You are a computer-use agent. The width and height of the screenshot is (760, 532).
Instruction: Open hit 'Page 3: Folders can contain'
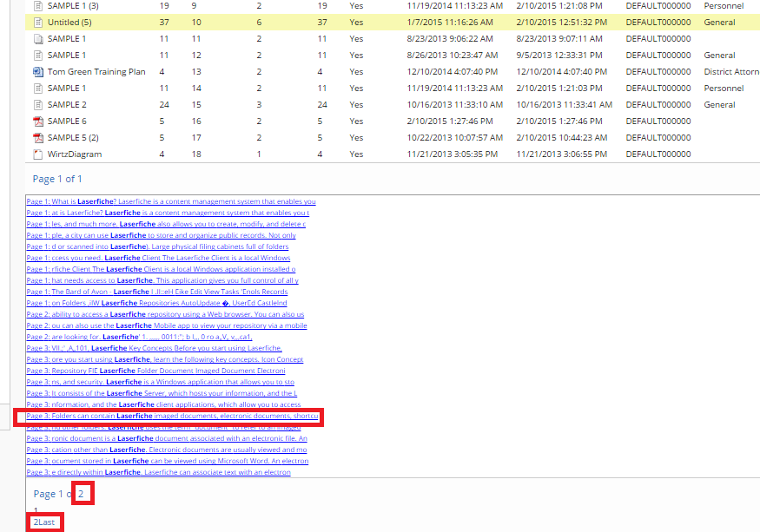coord(173,416)
